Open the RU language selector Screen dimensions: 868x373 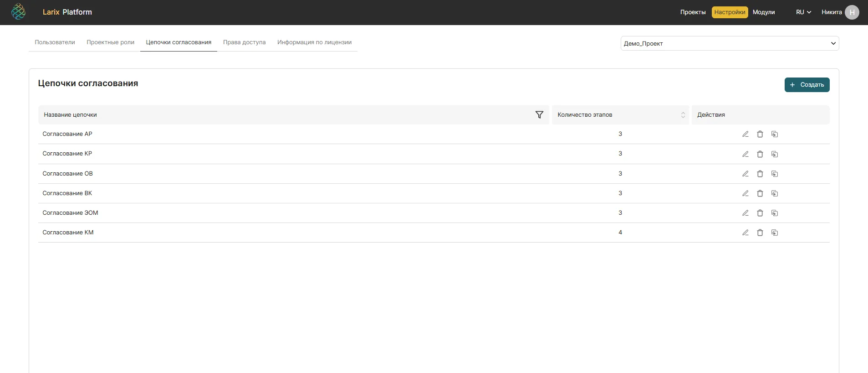pos(803,12)
